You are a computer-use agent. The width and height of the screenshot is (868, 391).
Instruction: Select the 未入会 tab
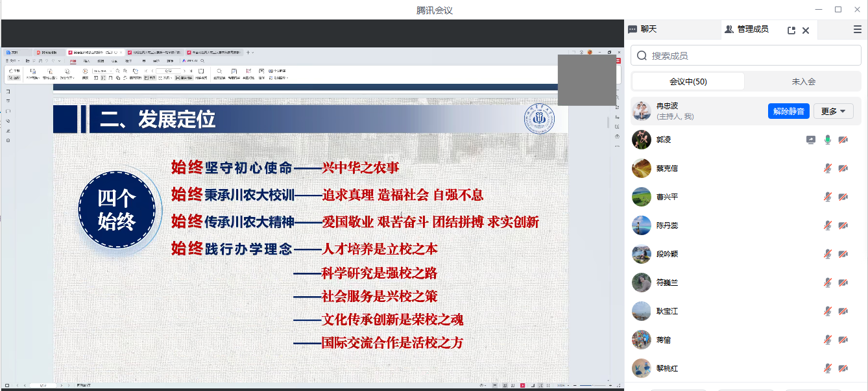pos(803,81)
